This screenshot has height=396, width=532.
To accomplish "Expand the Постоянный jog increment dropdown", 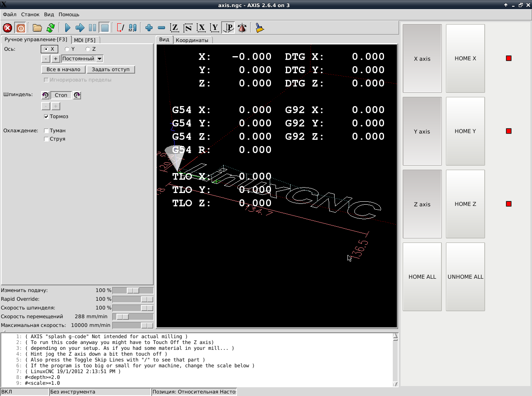I will (99, 59).
